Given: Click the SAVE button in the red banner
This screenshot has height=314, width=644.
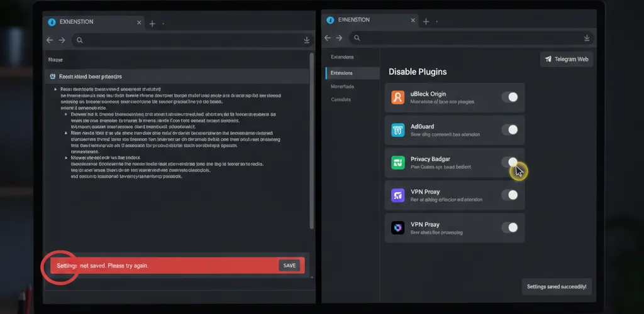Looking at the screenshot, I should tap(289, 266).
